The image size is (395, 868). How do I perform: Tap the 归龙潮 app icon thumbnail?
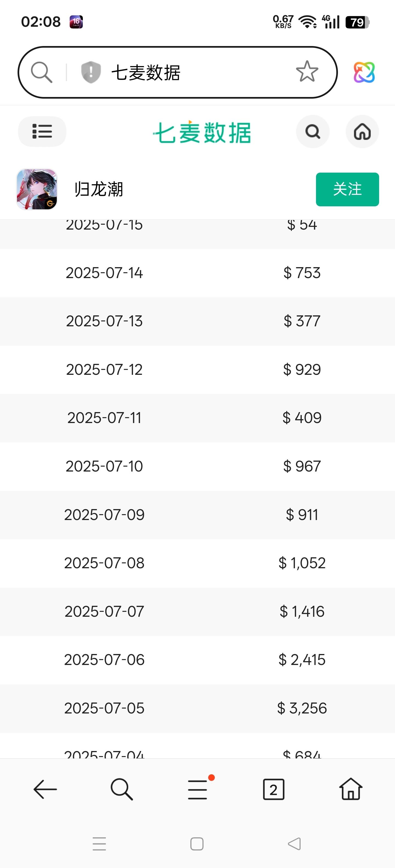point(37,189)
